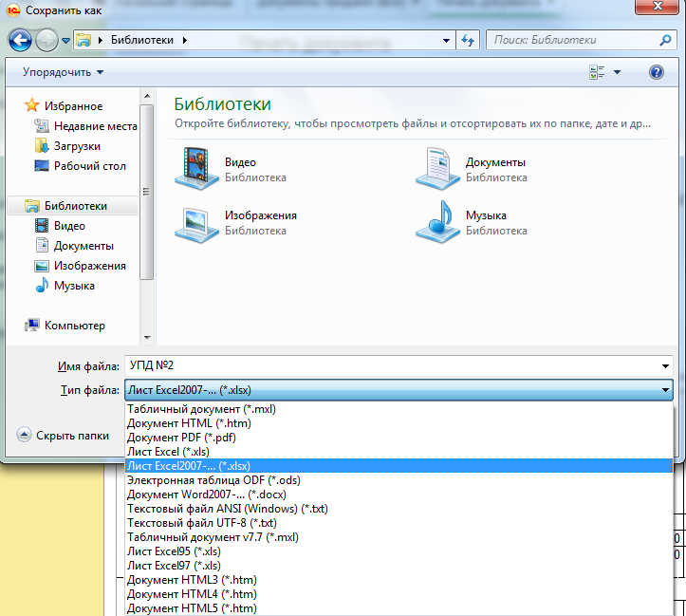Open the Имя файла dropdown arrow

pos(665,366)
